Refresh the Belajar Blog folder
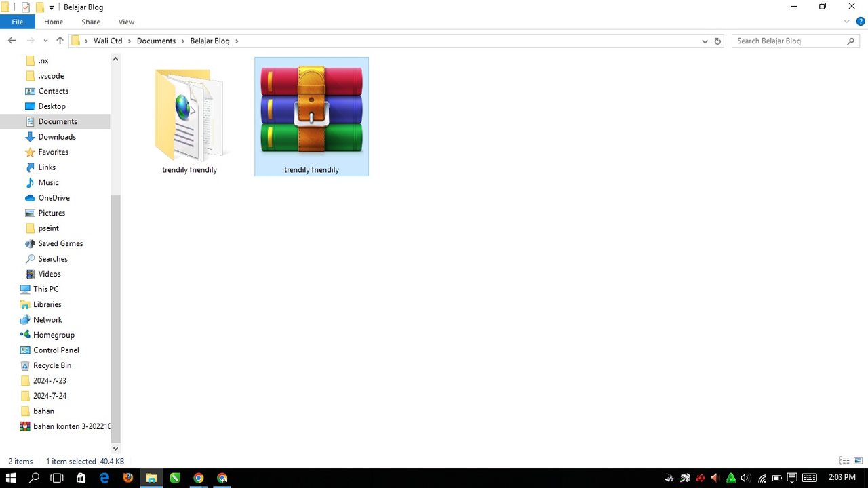The image size is (868, 488). click(718, 41)
